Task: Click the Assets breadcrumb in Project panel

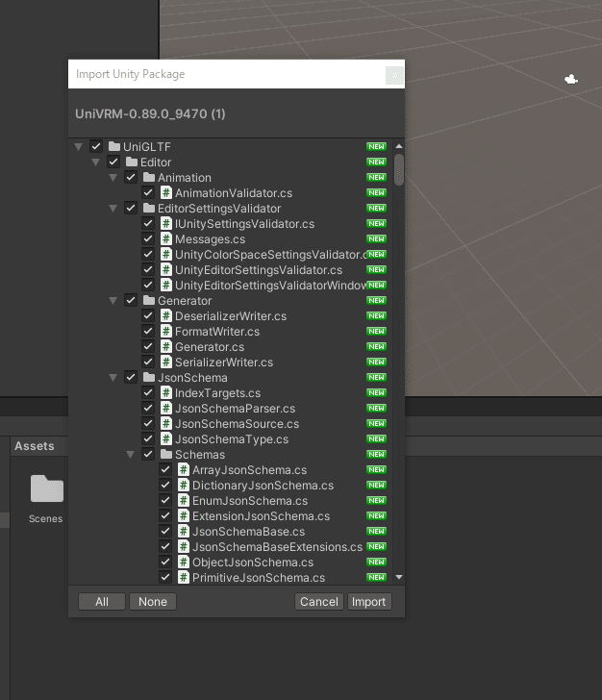Action: (x=35, y=446)
